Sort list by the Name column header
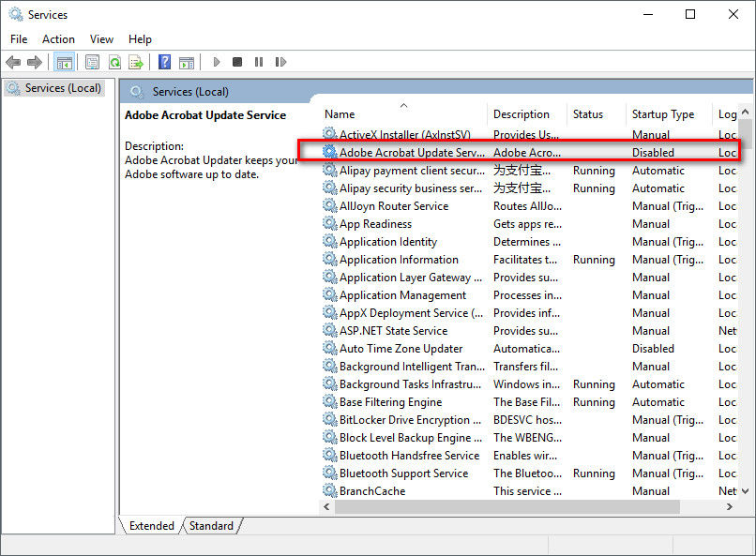This screenshot has width=756, height=556. (340, 114)
